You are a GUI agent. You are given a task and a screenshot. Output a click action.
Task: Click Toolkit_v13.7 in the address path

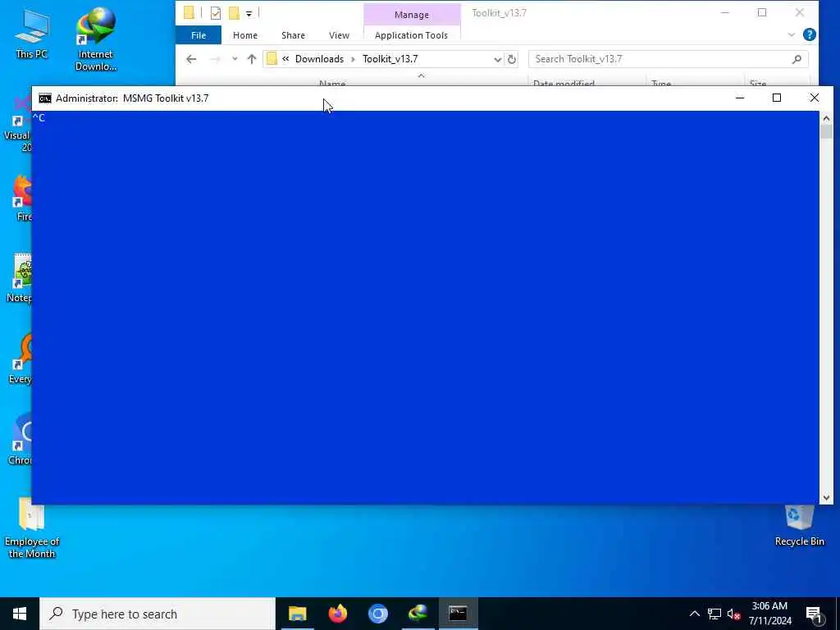pos(390,59)
